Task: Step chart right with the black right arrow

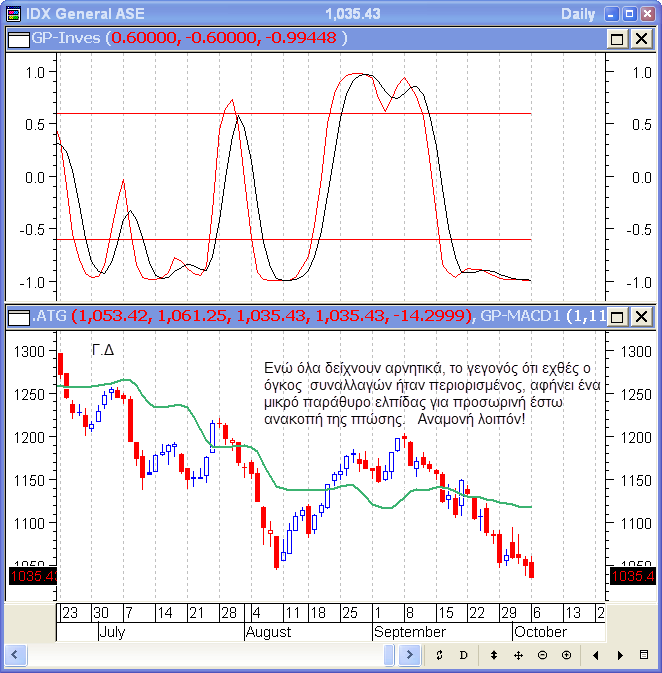Action: (620, 655)
